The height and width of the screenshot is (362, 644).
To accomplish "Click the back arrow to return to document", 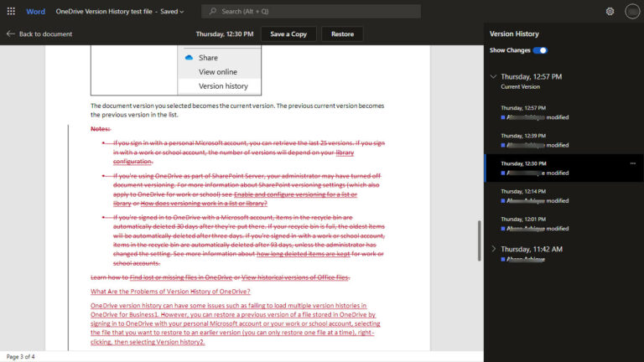I will pyautogui.click(x=11, y=34).
